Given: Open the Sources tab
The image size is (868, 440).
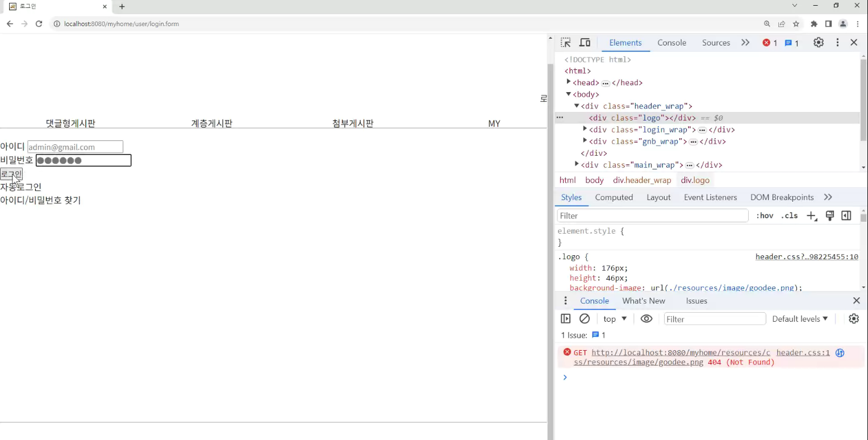Looking at the screenshot, I should [x=716, y=43].
